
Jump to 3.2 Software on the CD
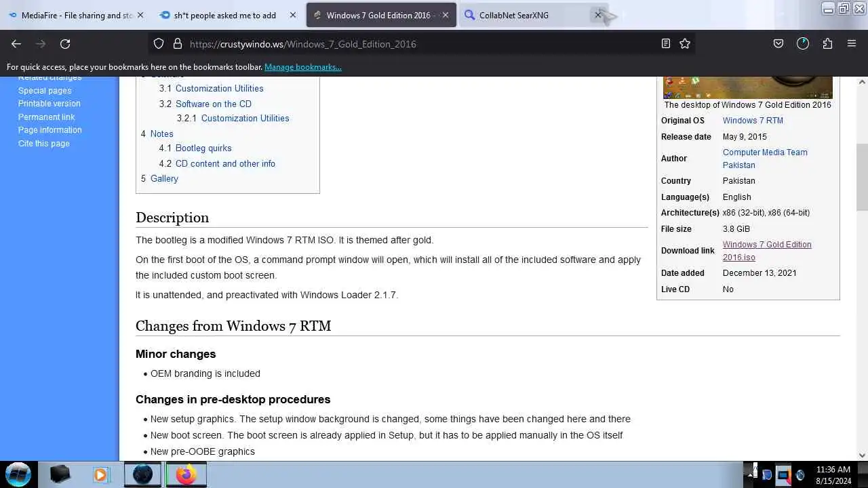pos(205,104)
